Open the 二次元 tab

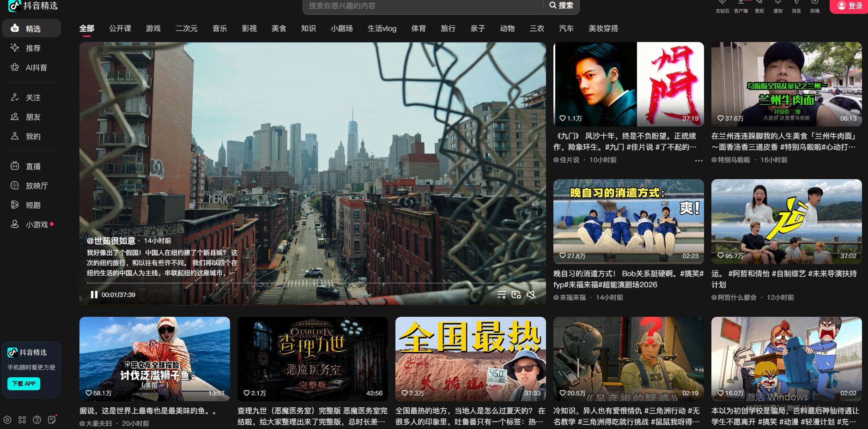click(187, 29)
